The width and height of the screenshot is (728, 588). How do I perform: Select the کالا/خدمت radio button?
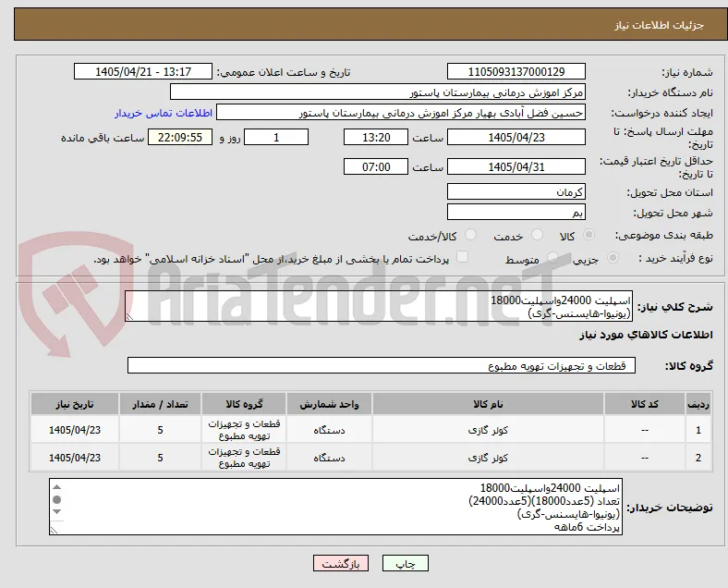(x=471, y=235)
